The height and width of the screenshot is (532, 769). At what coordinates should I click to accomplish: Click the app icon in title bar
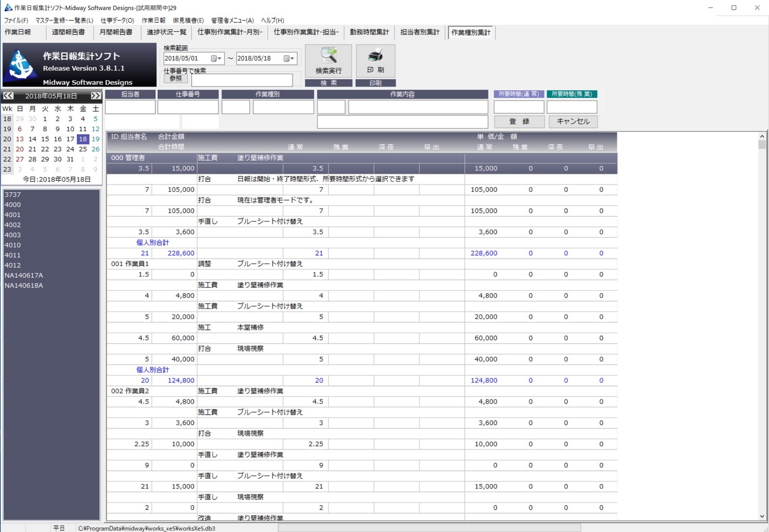click(x=8, y=7)
